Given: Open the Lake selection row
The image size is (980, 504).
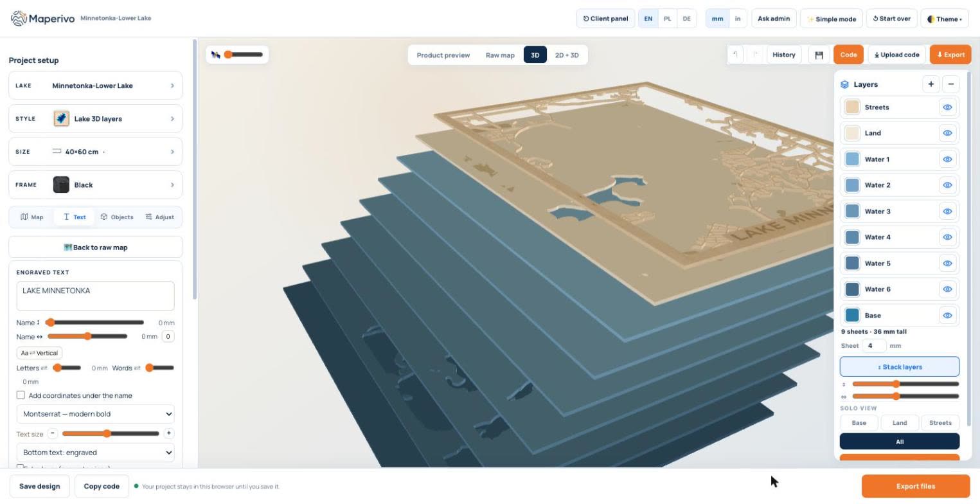Looking at the screenshot, I should click(x=95, y=85).
